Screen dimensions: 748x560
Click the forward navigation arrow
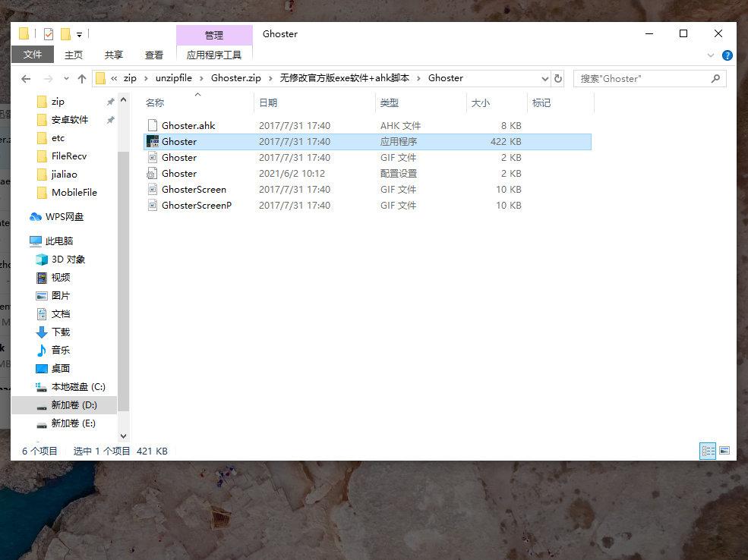coord(48,79)
